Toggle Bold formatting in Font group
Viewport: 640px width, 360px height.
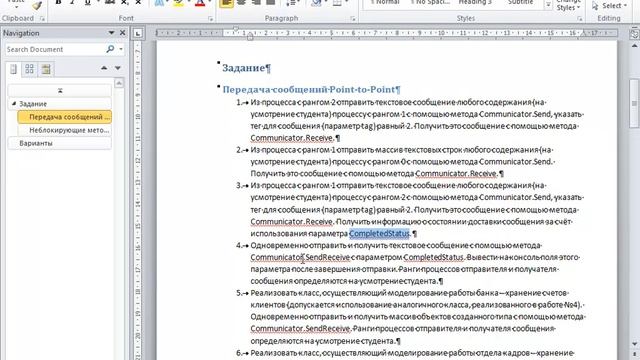pyautogui.click(x=58, y=2)
